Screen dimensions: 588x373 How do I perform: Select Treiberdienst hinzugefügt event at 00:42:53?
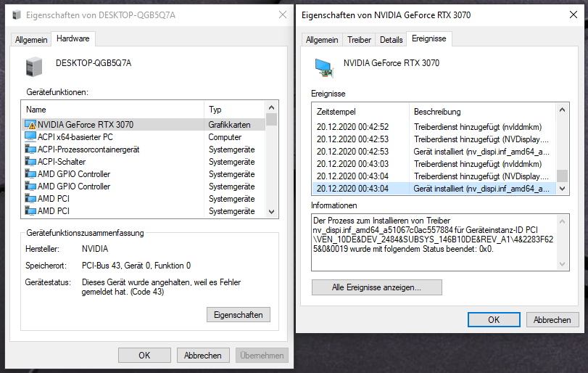tap(434, 139)
